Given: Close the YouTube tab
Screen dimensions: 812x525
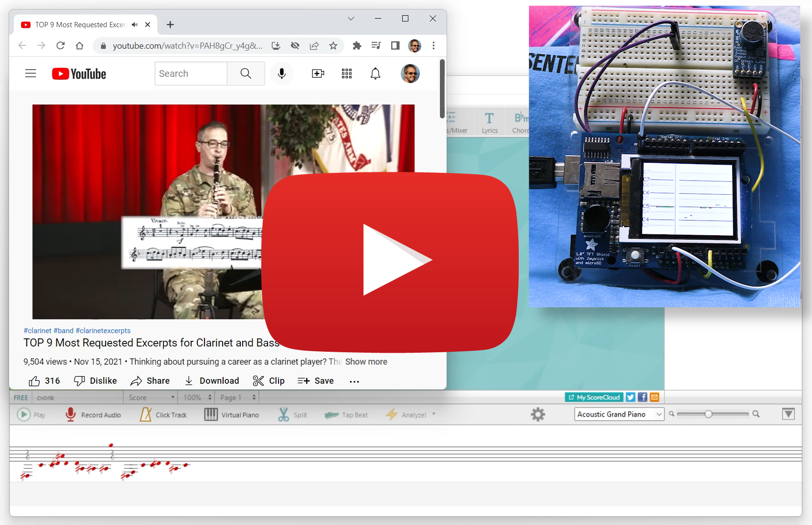Looking at the screenshot, I should pyautogui.click(x=148, y=24).
